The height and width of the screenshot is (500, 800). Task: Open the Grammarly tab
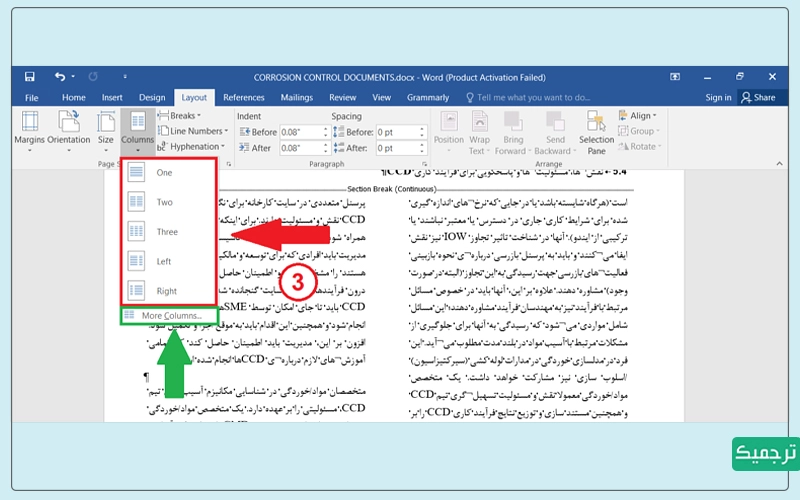tap(428, 97)
